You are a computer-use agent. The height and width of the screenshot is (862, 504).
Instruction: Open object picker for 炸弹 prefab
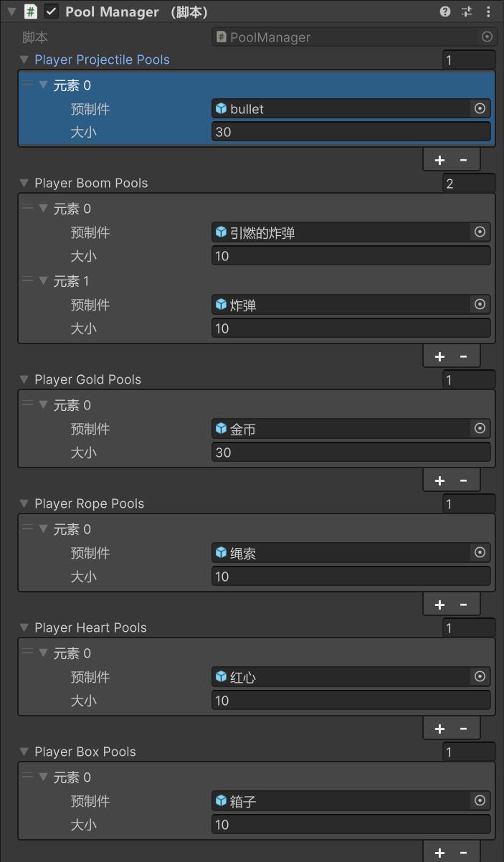click(480, 304)
